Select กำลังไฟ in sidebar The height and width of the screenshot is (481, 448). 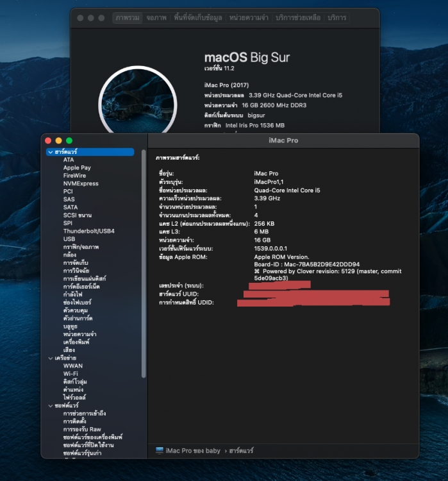[x=72, y=294]
